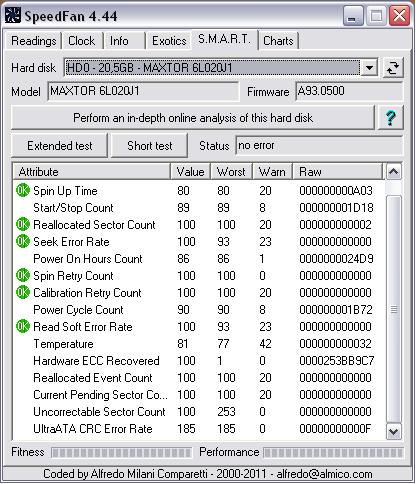
Task: Switch to the Charts tab
Action: 278,41
